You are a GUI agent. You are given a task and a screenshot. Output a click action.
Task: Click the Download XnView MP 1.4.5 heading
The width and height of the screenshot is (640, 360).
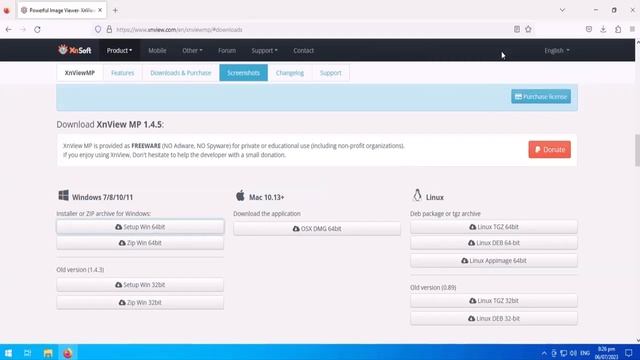point(110,124)
